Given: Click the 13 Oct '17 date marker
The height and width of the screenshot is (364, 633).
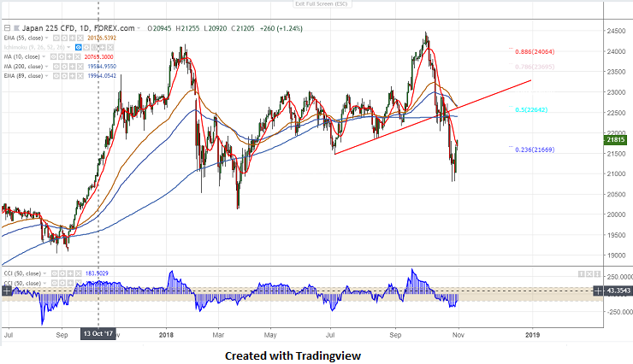Looking at the screenshot, I should (x=98, y=334).
